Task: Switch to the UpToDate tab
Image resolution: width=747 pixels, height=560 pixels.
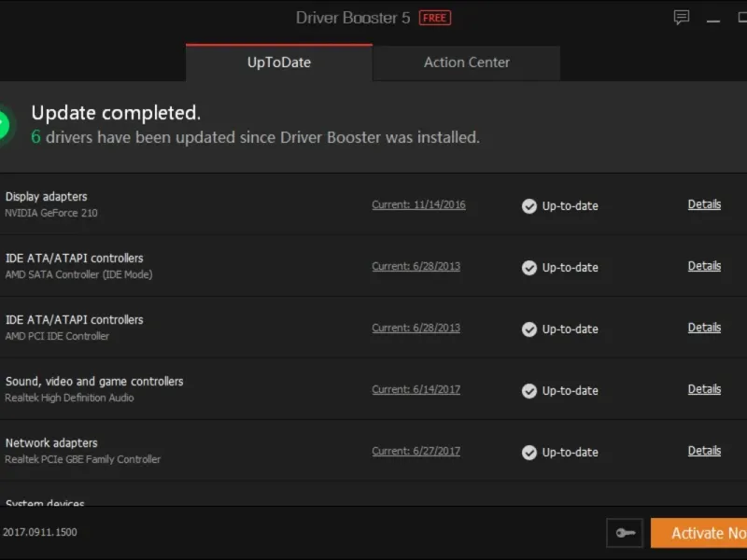Action: (x=279, y=63)
